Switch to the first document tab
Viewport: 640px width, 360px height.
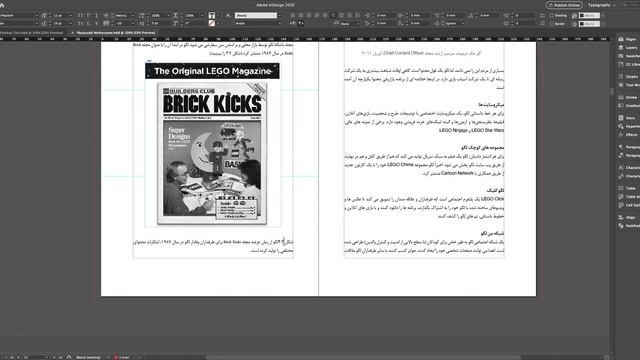[32, 33]
